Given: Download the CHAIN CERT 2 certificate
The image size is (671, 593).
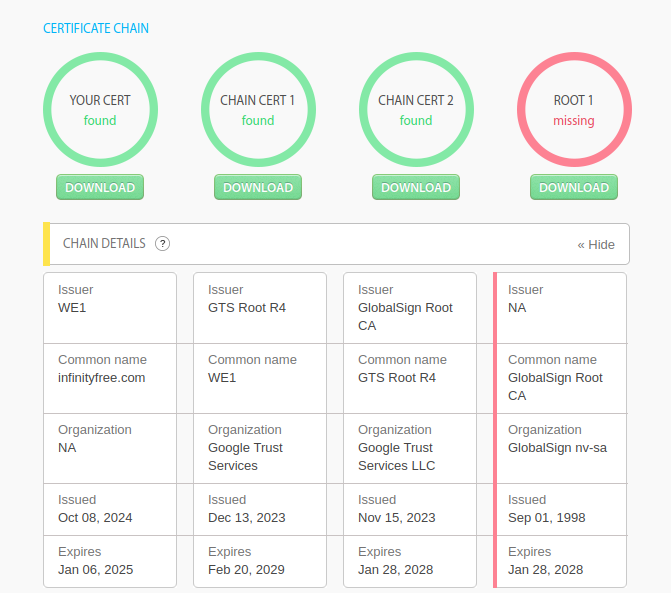Looking at the screenshot, I should coord(416,187).
